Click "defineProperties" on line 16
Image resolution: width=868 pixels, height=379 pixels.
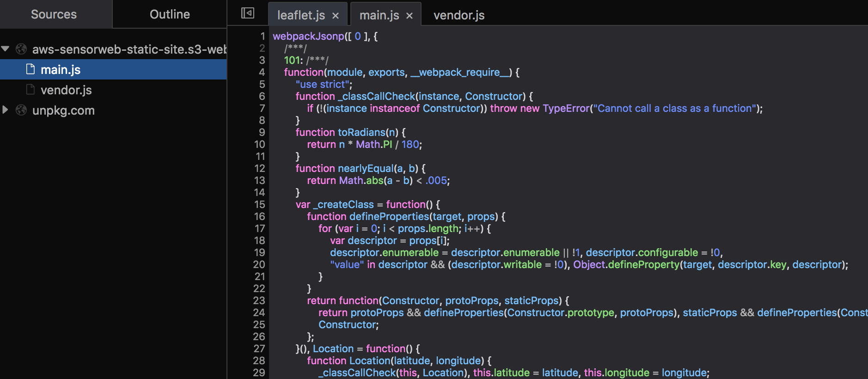pos(389,216)
